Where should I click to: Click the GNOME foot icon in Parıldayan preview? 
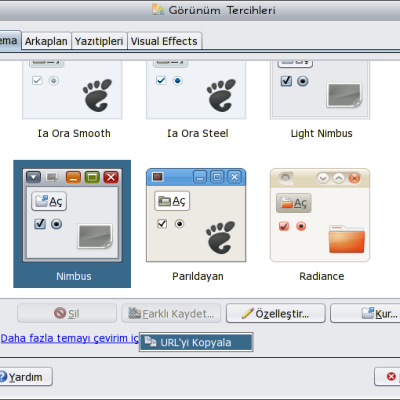pyautogui.click(x=220, y=238)
